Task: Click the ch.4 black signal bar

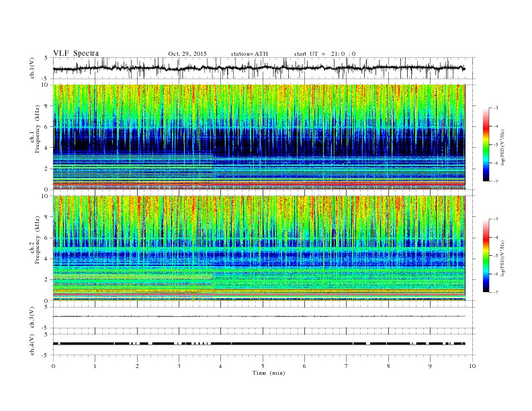Action: point(259,344)
